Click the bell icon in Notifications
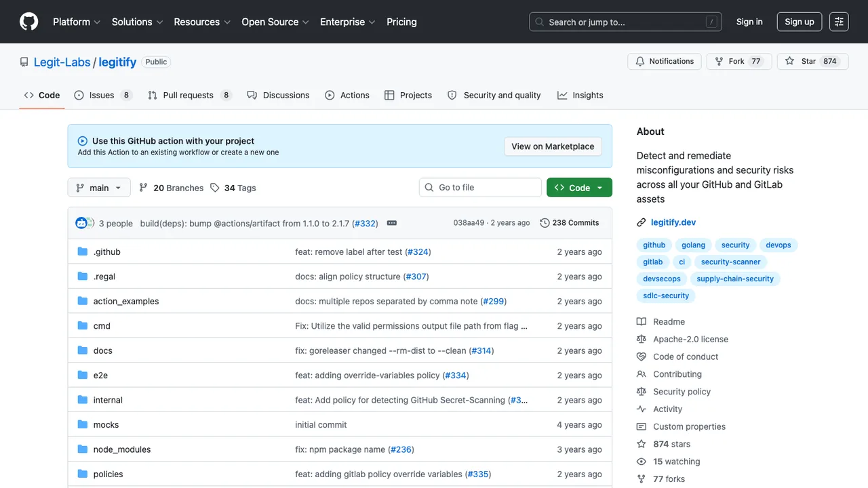This screenshot has width=868, height=488. [x=640, y=61]
